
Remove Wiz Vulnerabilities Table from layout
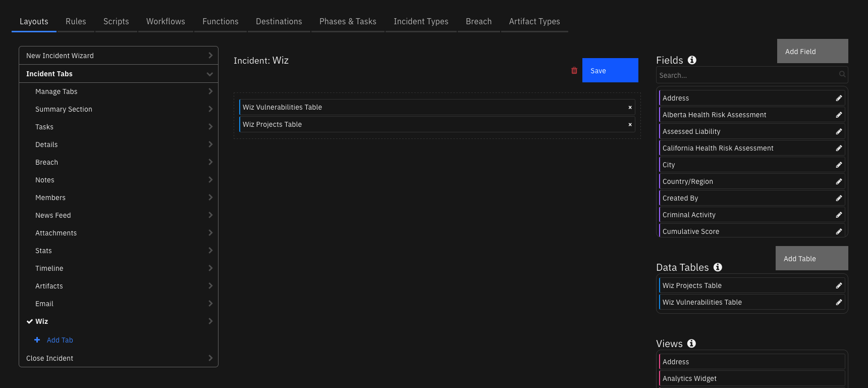630,107
